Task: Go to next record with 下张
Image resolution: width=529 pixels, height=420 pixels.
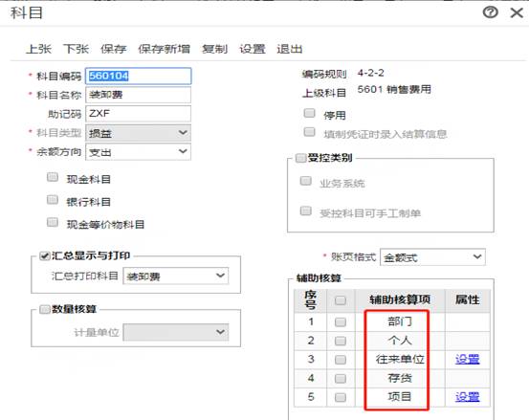Action: coord(77,49)
